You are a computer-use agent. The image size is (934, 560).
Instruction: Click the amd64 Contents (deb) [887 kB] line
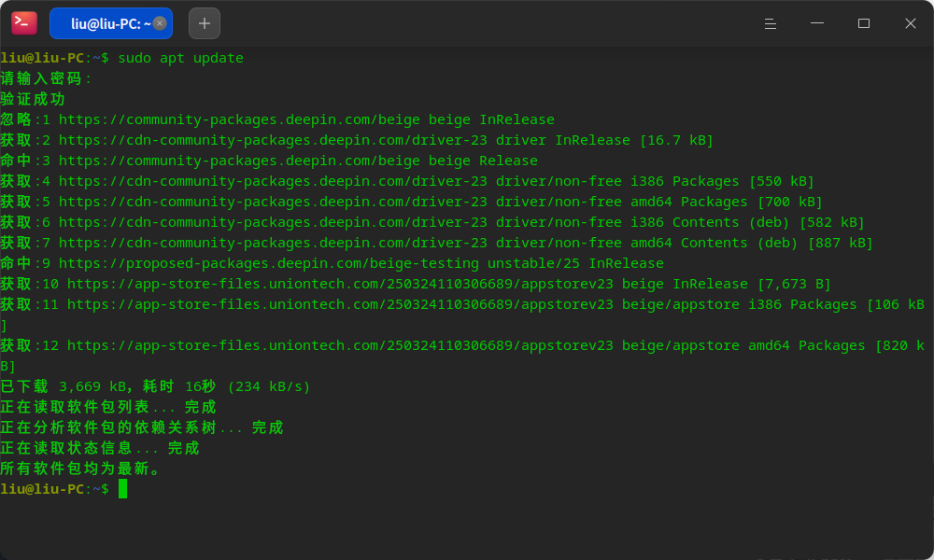click(436, 243)
